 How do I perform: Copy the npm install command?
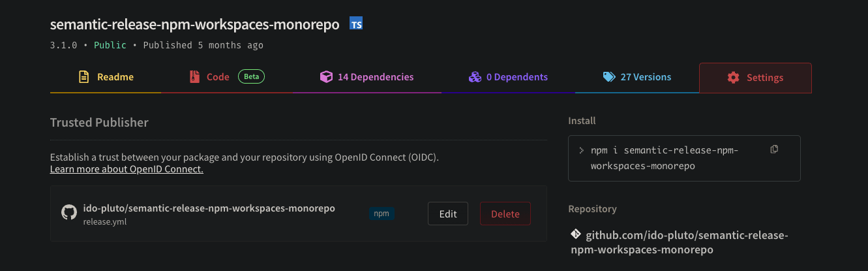(774, 150)
